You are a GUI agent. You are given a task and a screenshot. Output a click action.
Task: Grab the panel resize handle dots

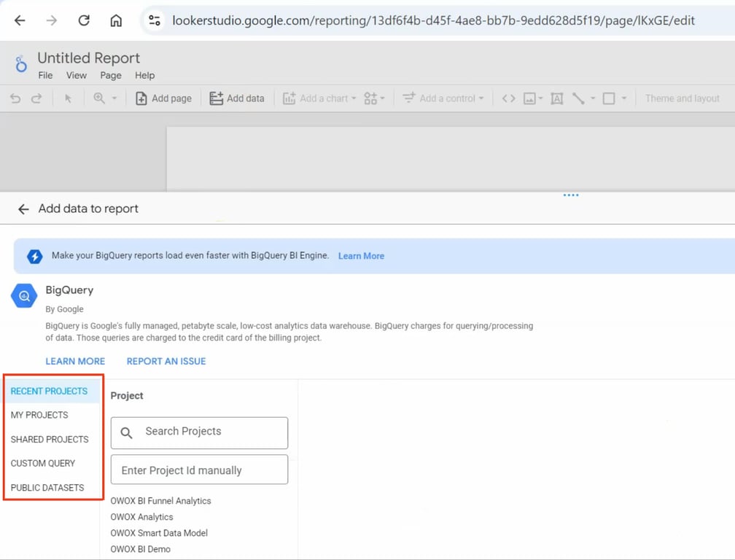click(x=571, y=195)
